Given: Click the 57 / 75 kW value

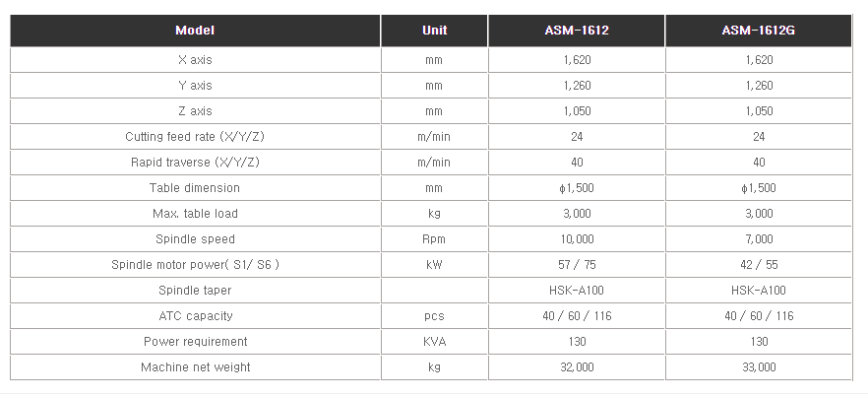Looking at the screenshot, I should tap(577, 264).
